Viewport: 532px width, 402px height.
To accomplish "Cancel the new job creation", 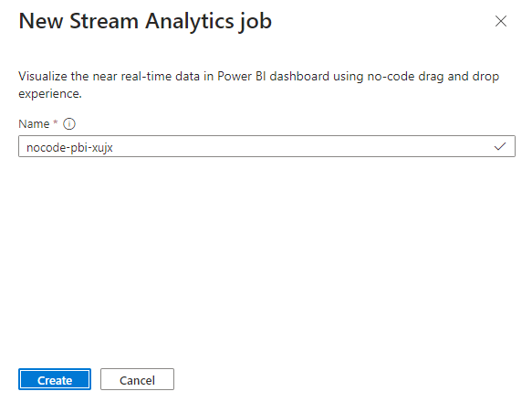I will pos(137,379).
